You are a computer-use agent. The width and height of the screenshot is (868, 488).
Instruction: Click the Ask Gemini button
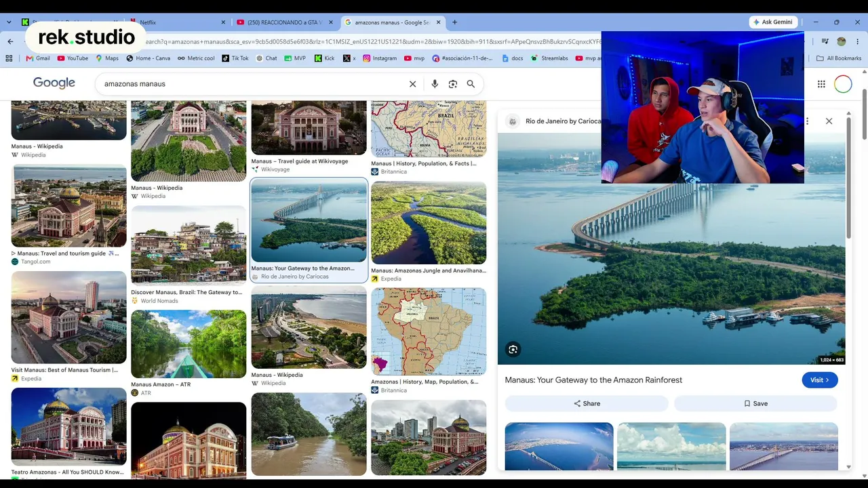pyautogui.click(x=773, y=22)
